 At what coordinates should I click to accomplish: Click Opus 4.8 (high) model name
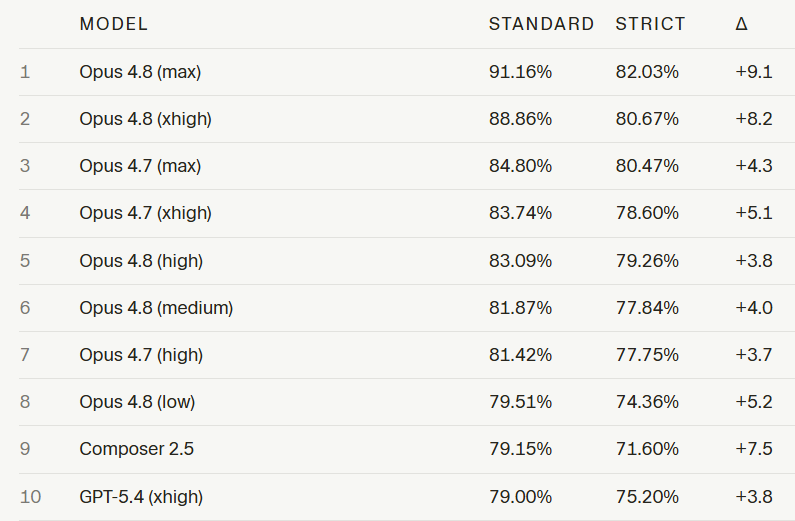(141, 261)
